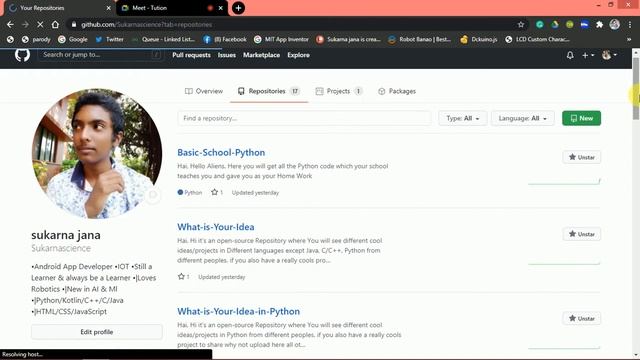The width and height of the screenshot is (640, 360).
Task: Expand the Language: All dropdown
Action: (x=522, y=118)
